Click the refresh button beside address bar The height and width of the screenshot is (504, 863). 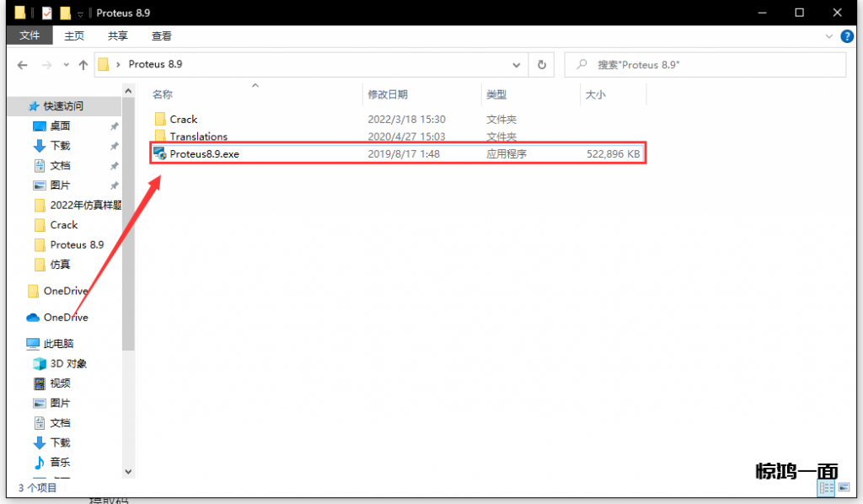(x=542, y=65)
